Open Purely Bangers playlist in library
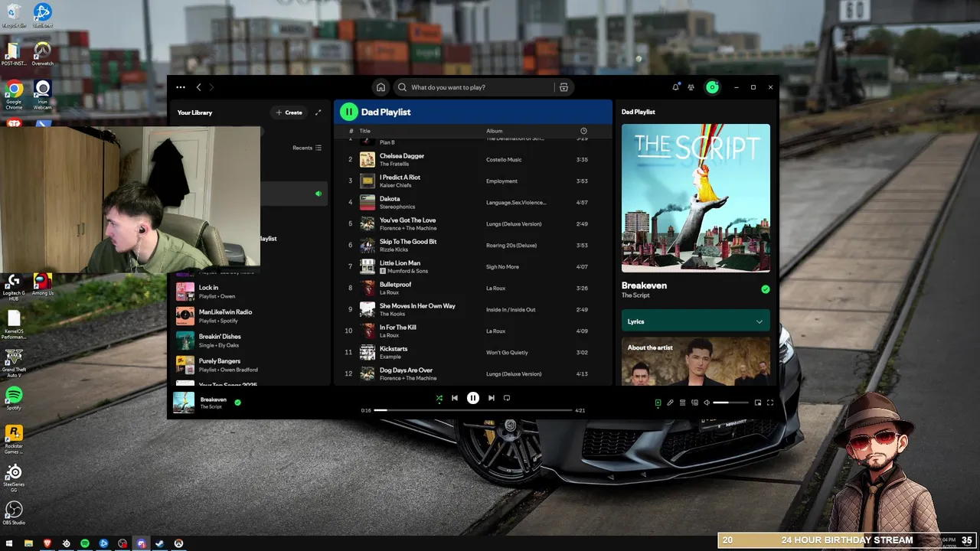980x551 pixels. (251, 365)
